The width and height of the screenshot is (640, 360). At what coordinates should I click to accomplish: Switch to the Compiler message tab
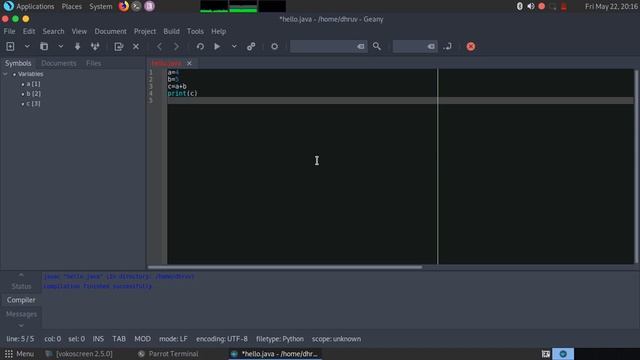pos(21,300)
